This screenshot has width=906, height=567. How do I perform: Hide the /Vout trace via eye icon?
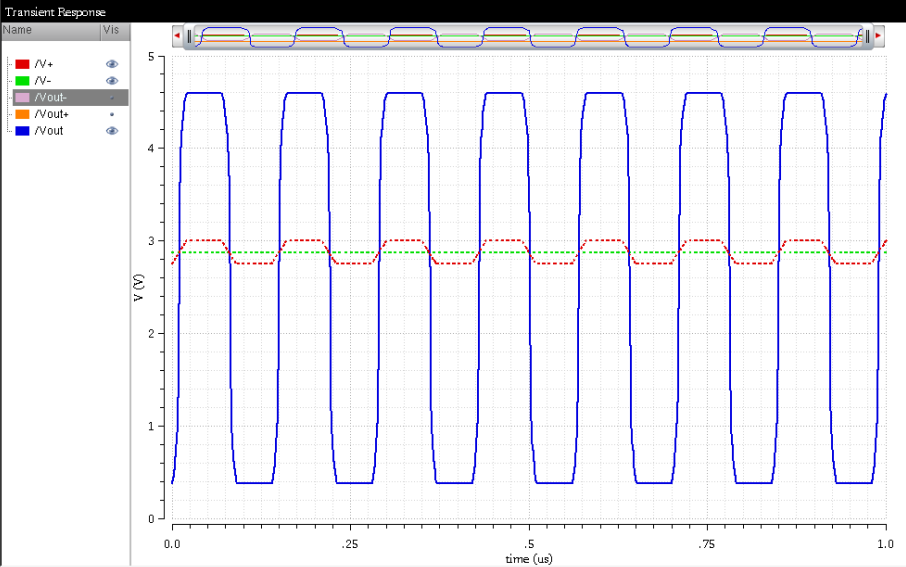click(x=112, y=131)
